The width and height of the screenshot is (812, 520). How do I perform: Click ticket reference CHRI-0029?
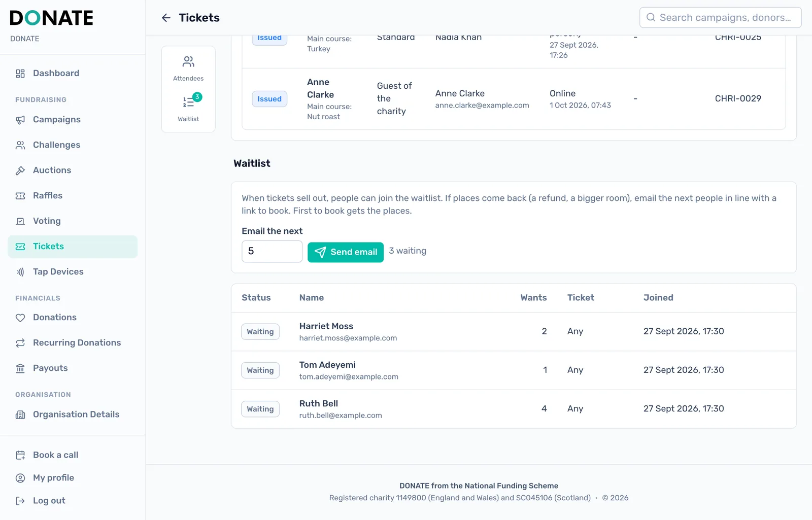(x=738, y=98)
